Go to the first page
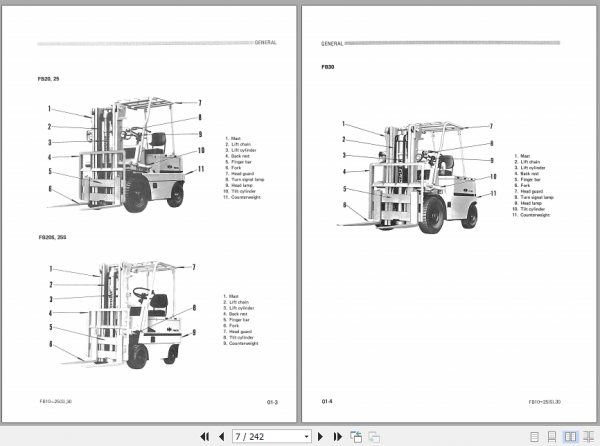Screen dimensions: 600x446 [205, 436]
